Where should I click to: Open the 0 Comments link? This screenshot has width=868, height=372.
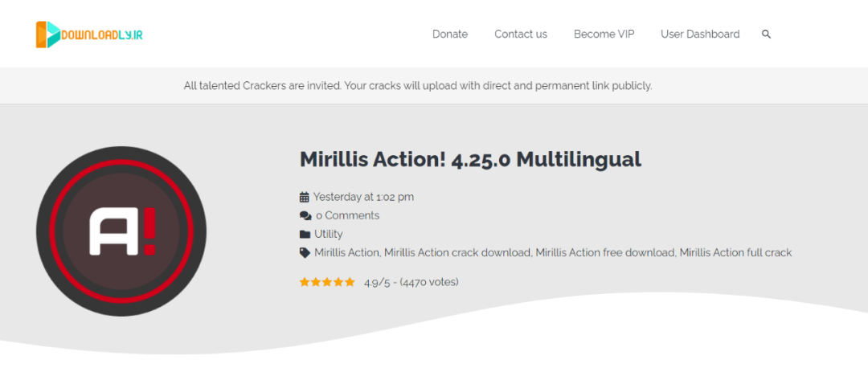click(x=347, y=215)
